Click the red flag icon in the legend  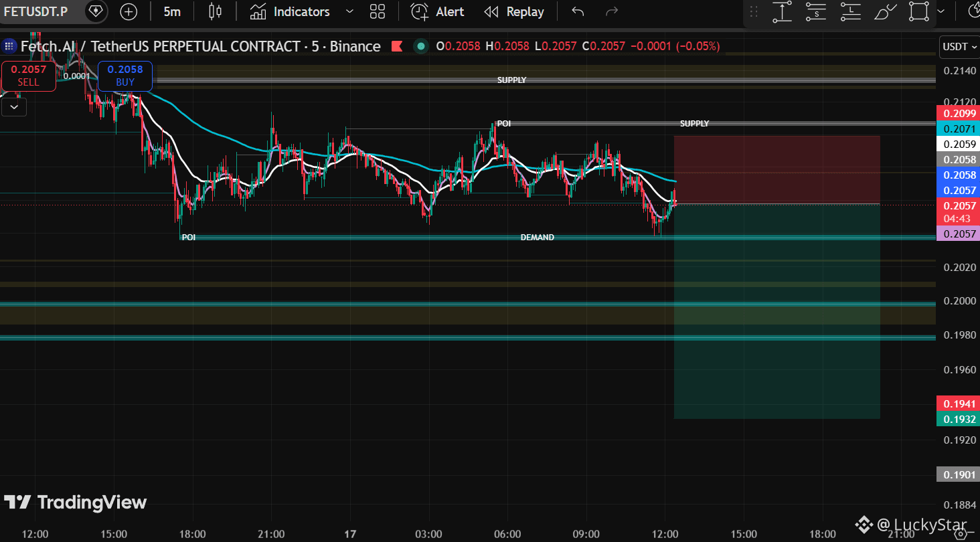(x=396, y=46)
